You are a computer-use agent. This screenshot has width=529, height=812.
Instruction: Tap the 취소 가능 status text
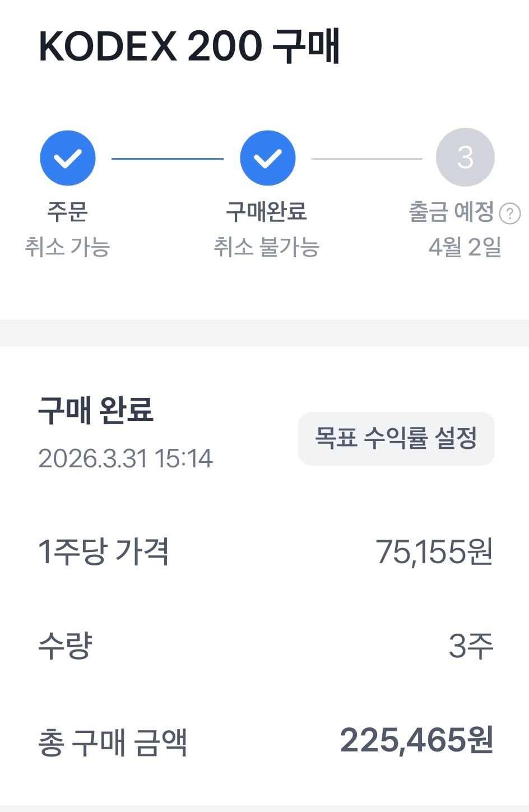[67, 247]
